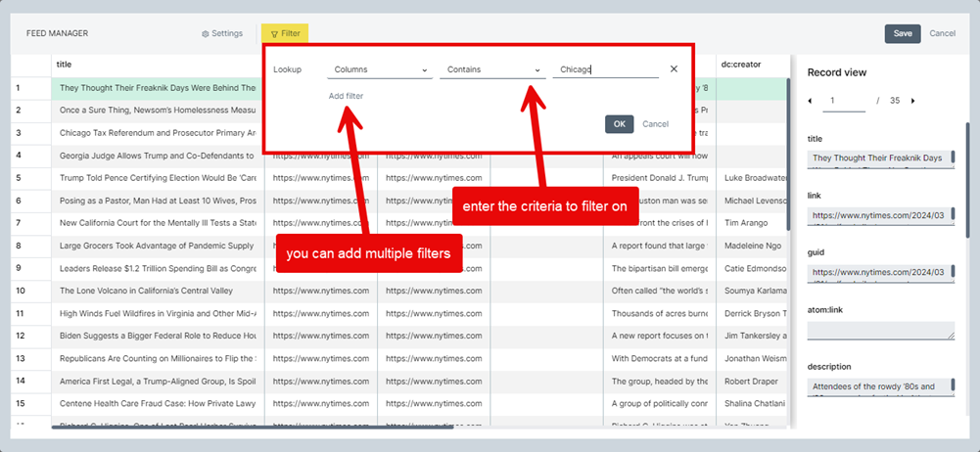Select row 'Georgia Judge Allows Trump and Co-Defendants'
The height and width of the screenshot is (452, 980).
pos(159,156)
